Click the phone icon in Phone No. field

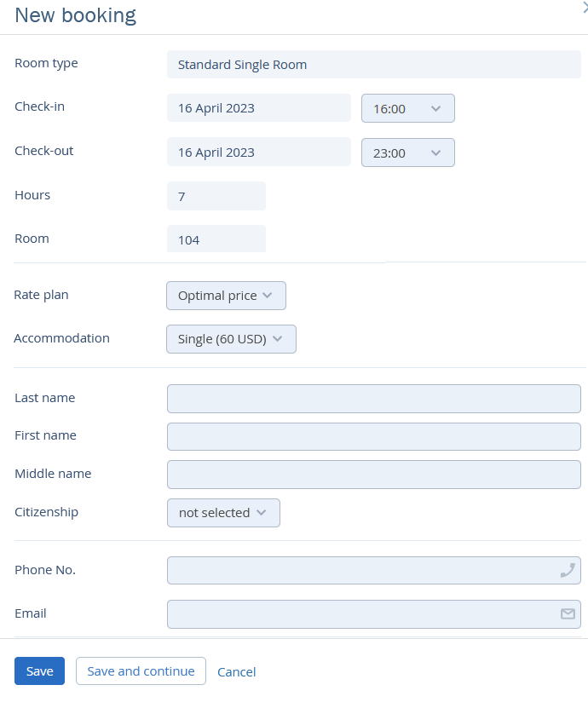(568, 570)
